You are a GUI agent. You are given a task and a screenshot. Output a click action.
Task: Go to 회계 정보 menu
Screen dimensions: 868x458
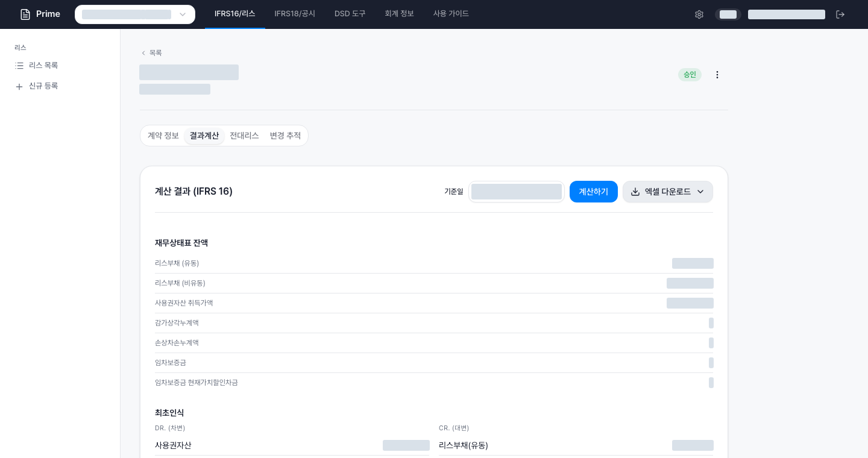point(400,14)
